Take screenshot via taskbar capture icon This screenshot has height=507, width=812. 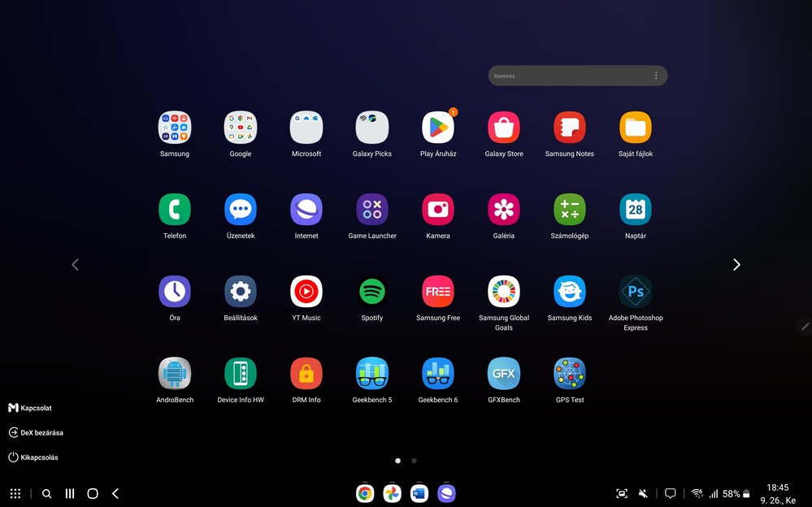pos(622,493)
